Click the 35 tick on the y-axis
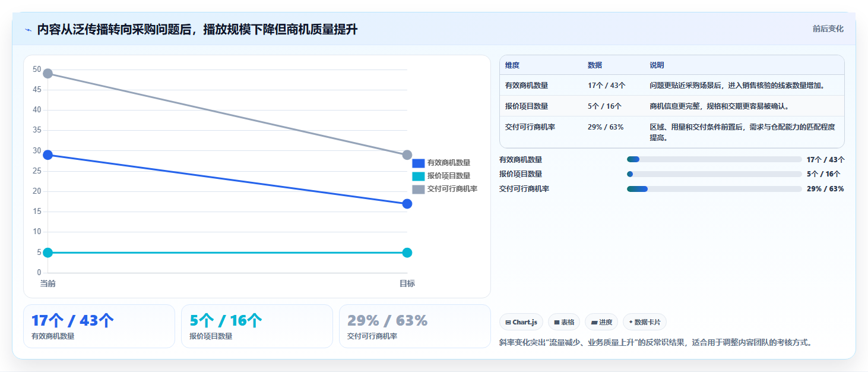The height and width of the screenshot is (372, 868). (37, 130)
